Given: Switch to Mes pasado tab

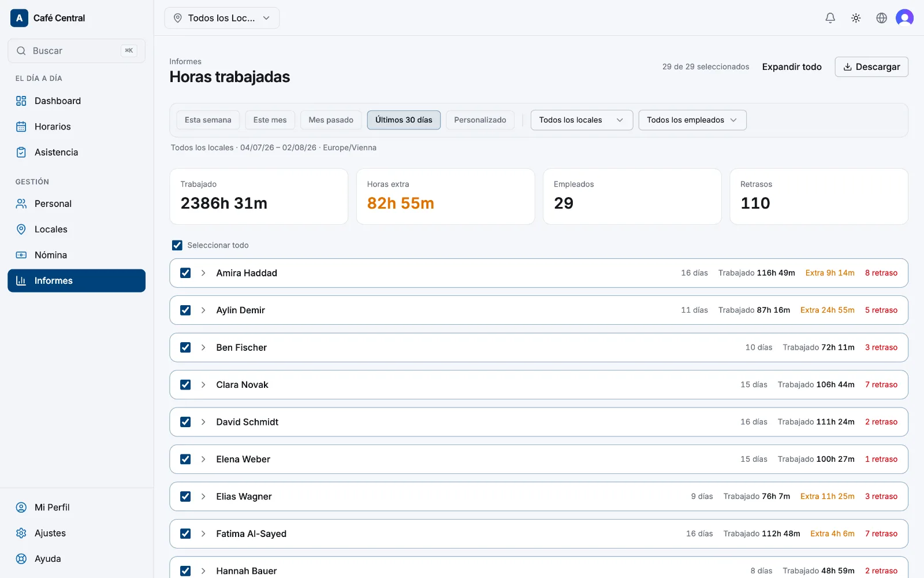Looking at the screenshot, I should point(331,120).
